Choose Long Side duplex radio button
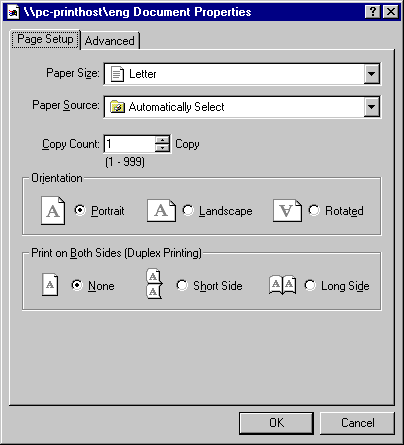 click(310, 285)
